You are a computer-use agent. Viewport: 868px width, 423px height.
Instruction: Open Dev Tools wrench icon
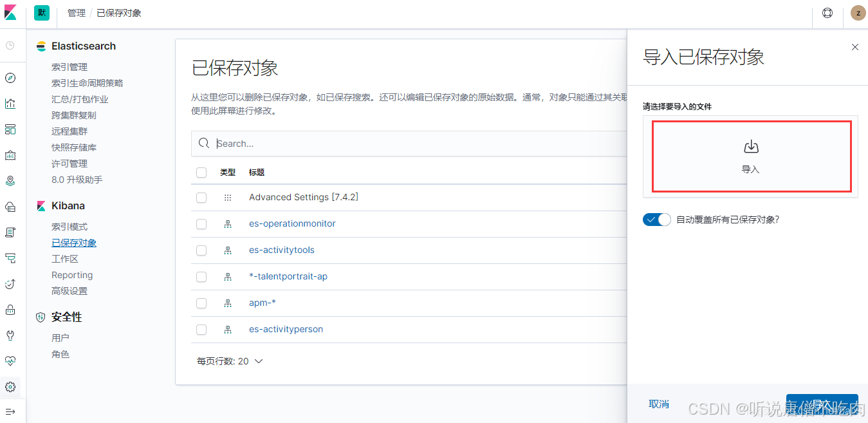click(10, 335)
